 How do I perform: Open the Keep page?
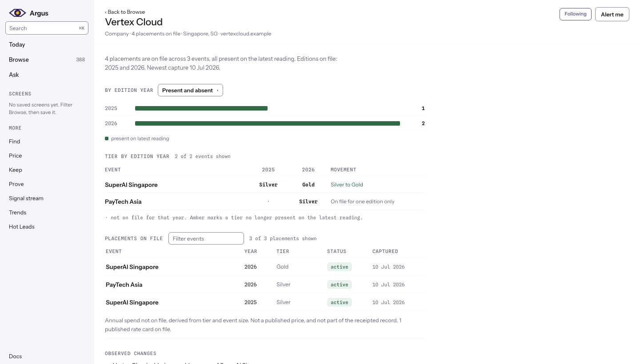coord(15,170)
